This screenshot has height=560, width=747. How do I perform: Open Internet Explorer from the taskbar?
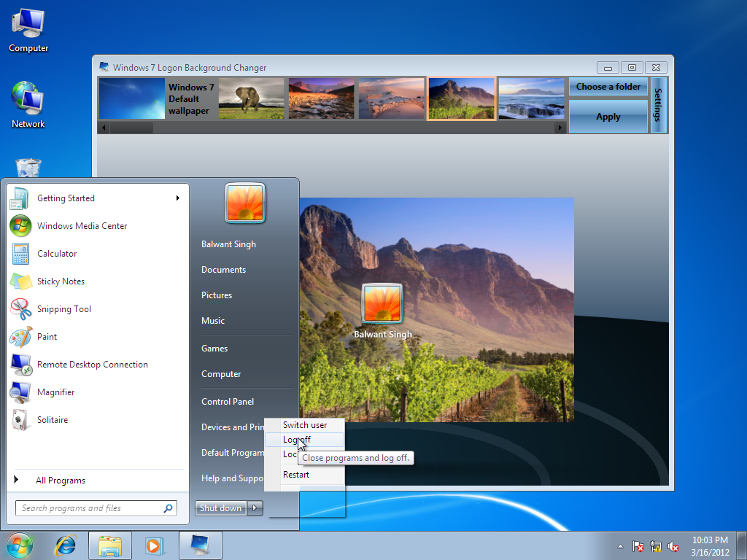point(65,545)
